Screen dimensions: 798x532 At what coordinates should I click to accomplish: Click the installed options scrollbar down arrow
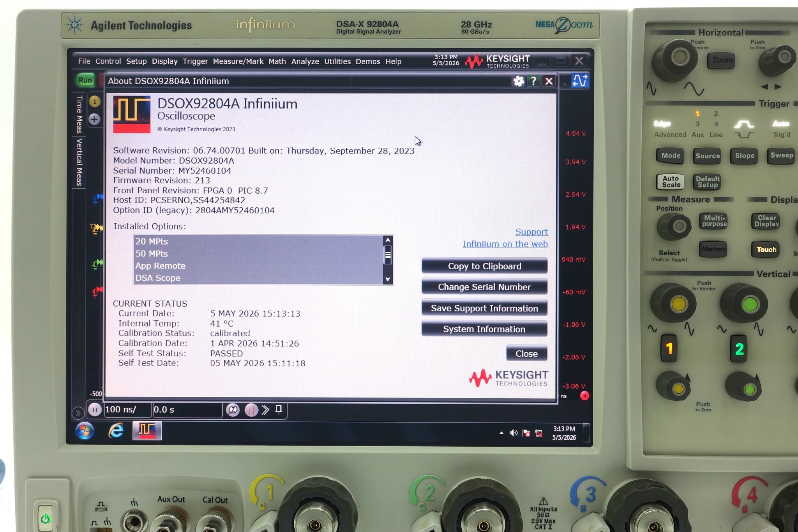tap(388, 279)
